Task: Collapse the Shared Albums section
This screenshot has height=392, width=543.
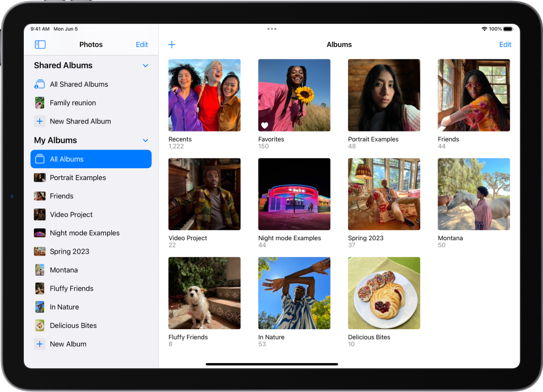Action: tap(145, 66)
